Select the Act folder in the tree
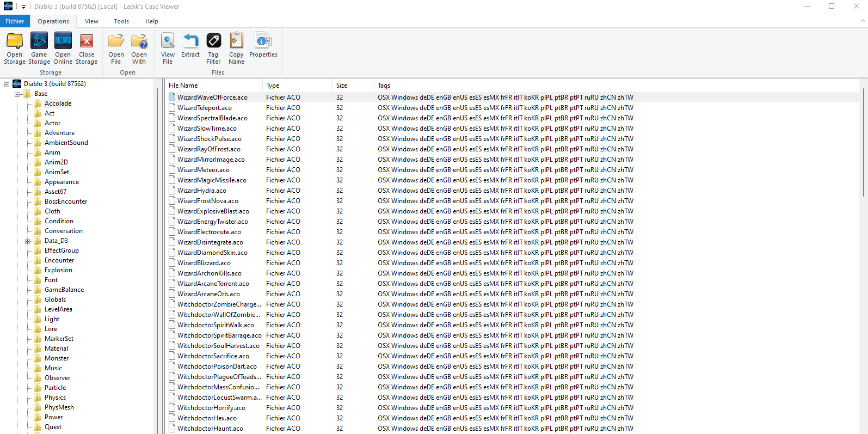 click(x=50, y=113)
